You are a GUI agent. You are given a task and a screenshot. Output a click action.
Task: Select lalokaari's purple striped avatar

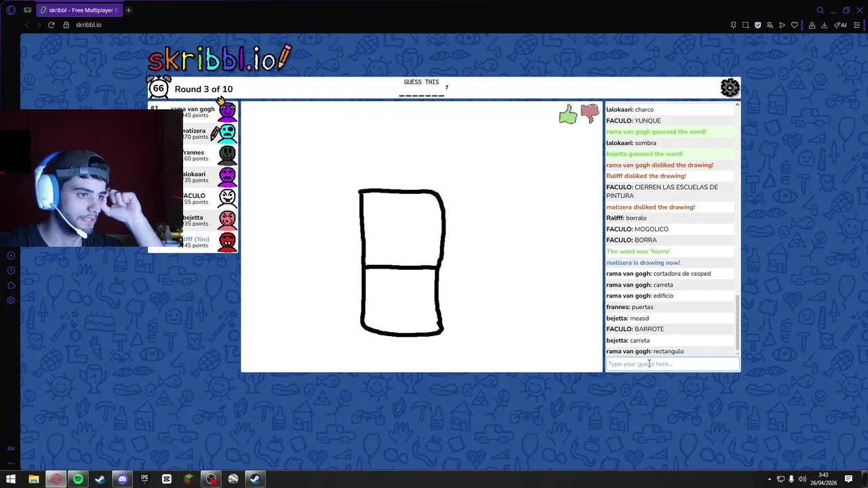click(227, 176)
